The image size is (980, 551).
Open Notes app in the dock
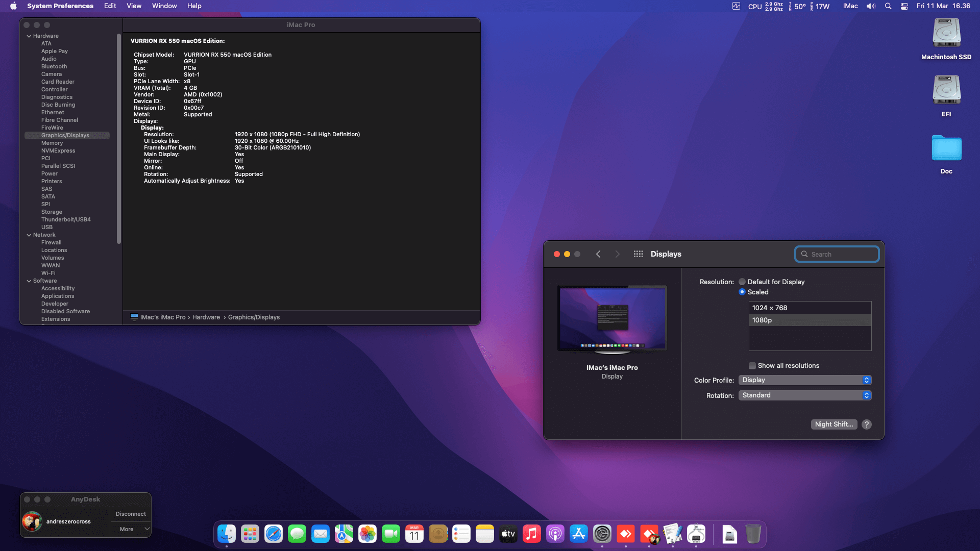[x=485, y=534]
